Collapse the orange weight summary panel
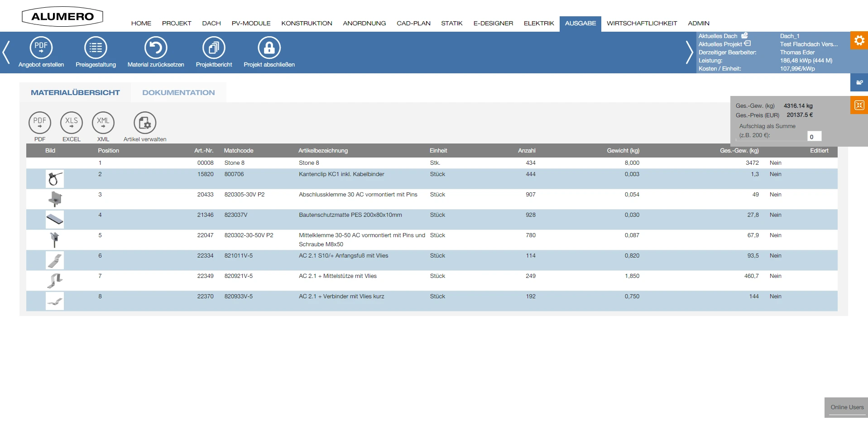 [859, 105]
